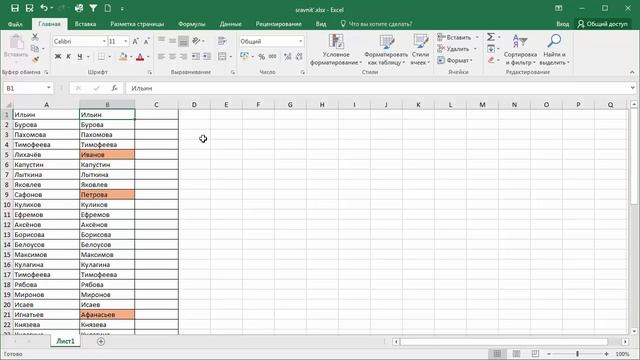Click the Wrap Text icon
640x360 pixels.
[x=222, y=41]
